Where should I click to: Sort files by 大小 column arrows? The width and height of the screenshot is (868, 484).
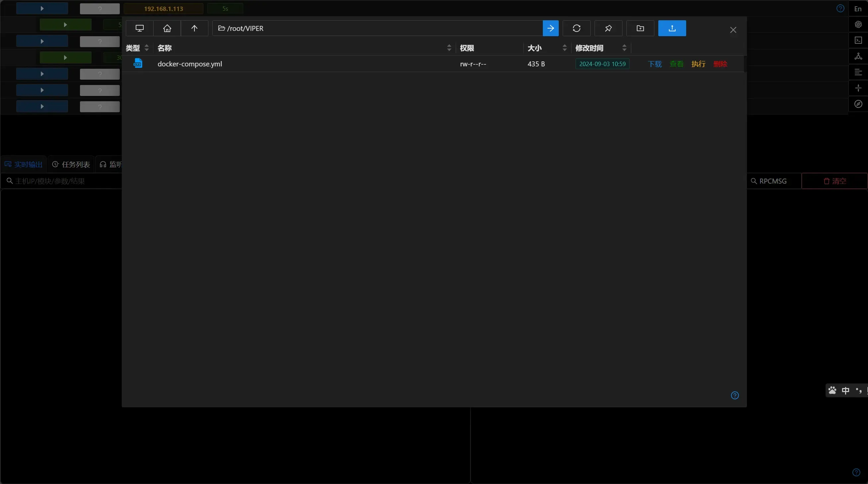click(x=565, y=48)
